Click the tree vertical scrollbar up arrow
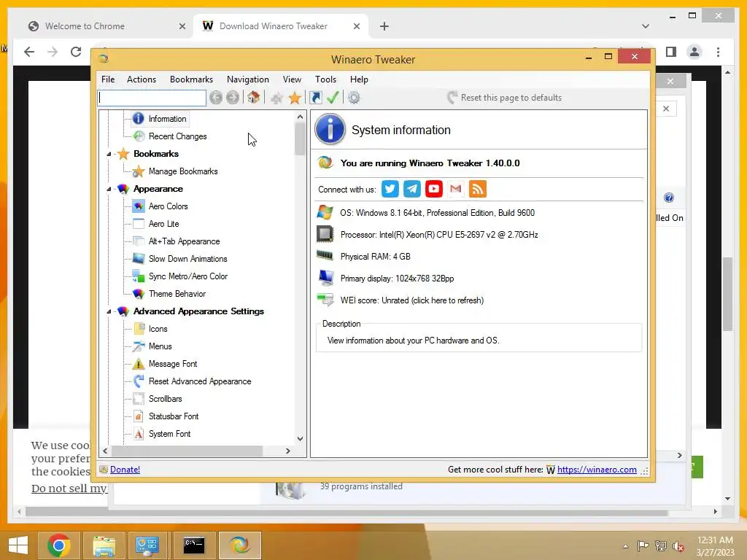 300,117
